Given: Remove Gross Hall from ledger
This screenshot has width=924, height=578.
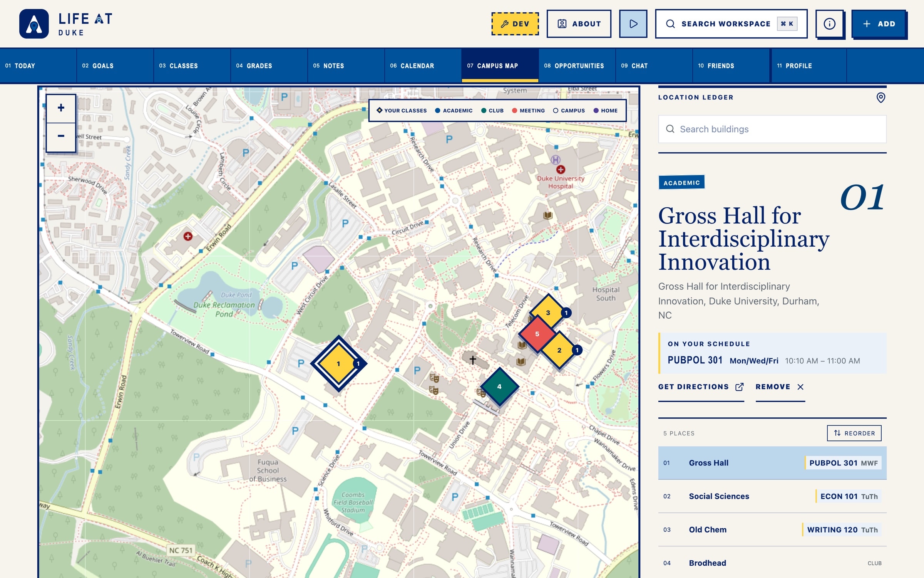Looking at the screenshot, I should pos(780,387).
